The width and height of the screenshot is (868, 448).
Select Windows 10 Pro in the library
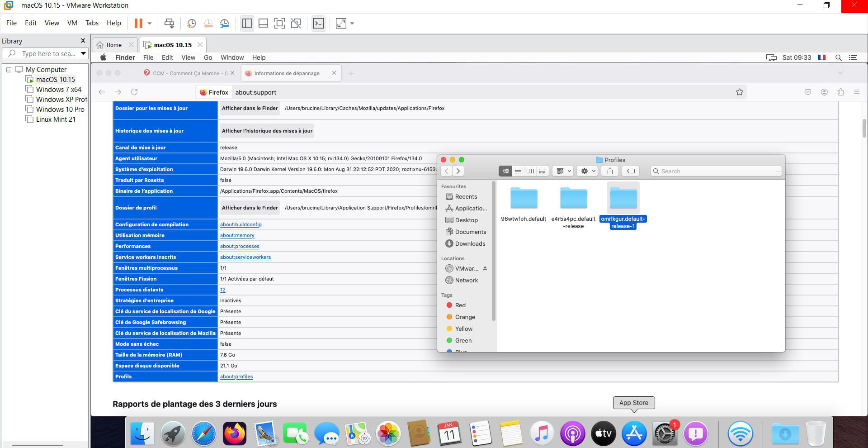[x=60, y=110]
